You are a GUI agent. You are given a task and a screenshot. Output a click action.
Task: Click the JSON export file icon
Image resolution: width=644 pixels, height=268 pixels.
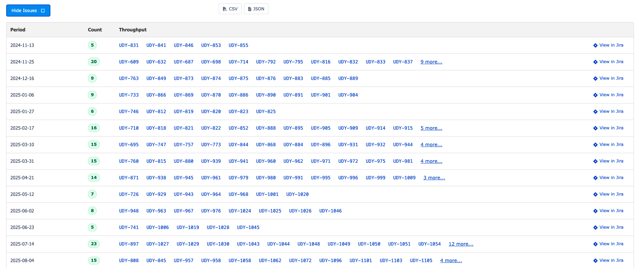250,9
